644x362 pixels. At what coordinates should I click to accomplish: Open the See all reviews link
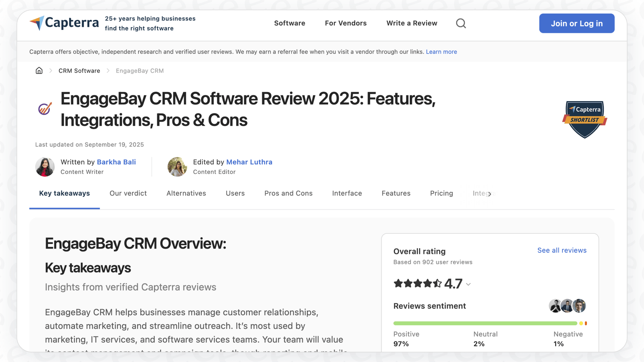[562, 250]
